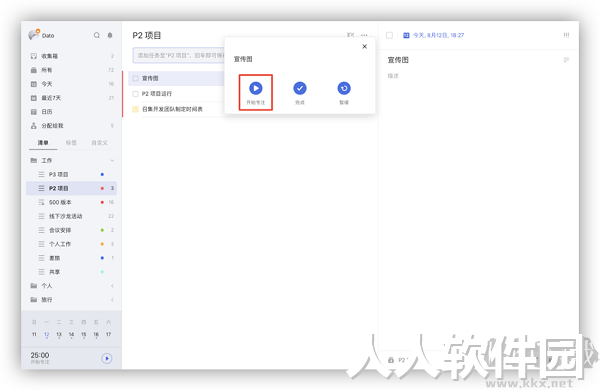Select day 16 in mini calendar

click(x=96, y=335)
